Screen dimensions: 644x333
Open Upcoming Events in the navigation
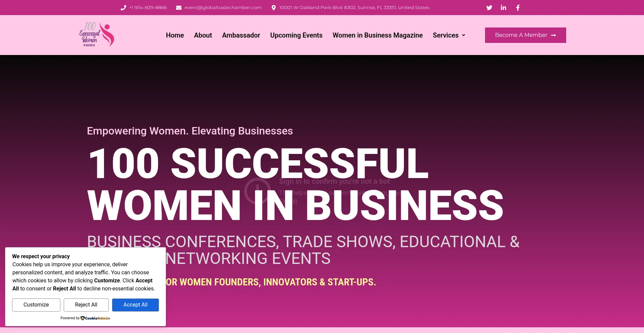[297, 35]
